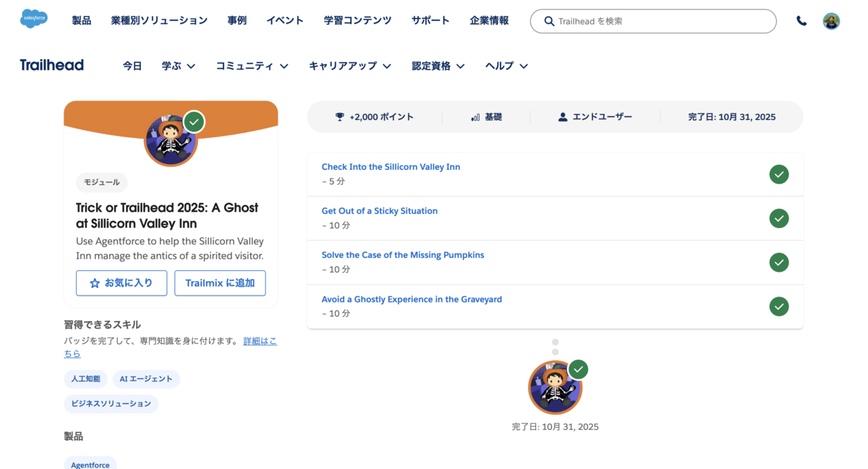Click the ~ 5 分 duration text
The image size is (868, 469).
pos(333,181)
